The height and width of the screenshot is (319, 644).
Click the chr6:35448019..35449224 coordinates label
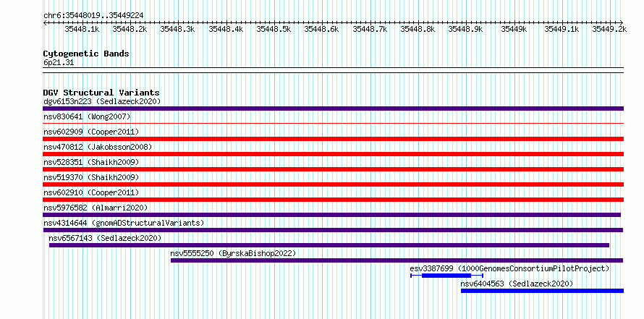pos(93,15)
